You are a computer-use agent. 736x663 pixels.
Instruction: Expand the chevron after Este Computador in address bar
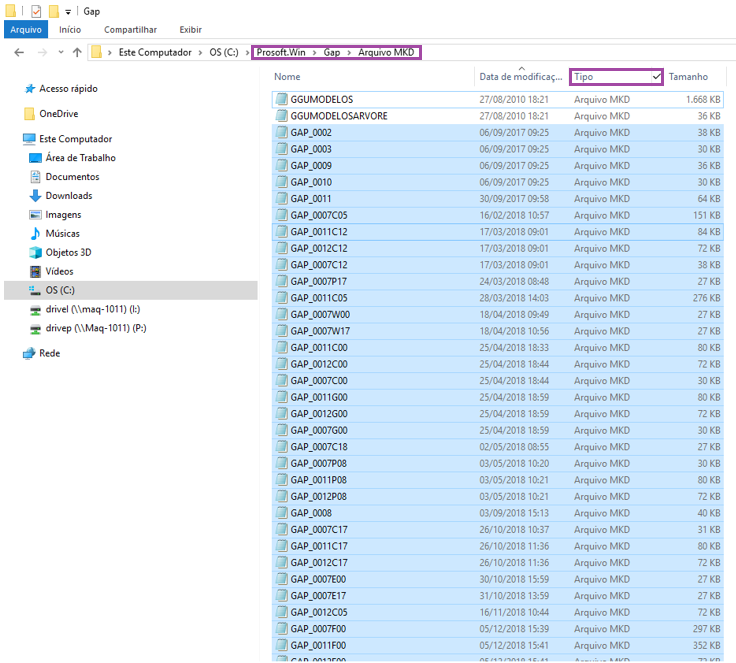200,52
